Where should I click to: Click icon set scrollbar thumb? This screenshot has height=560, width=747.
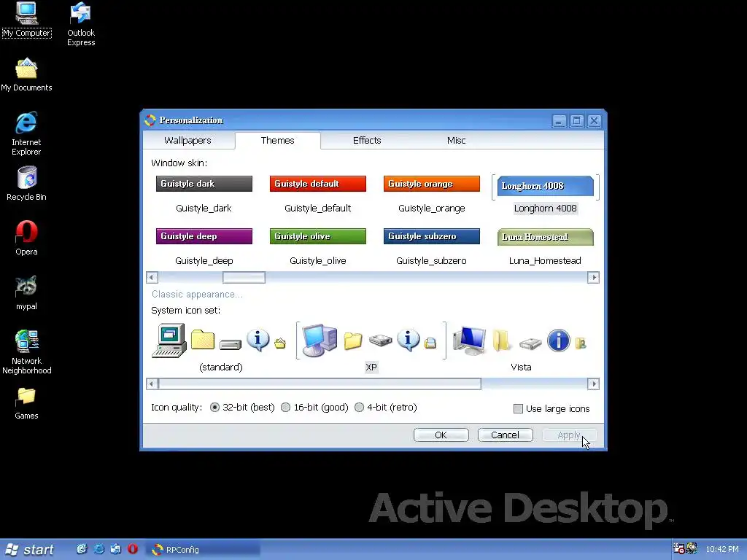(320, 384)
